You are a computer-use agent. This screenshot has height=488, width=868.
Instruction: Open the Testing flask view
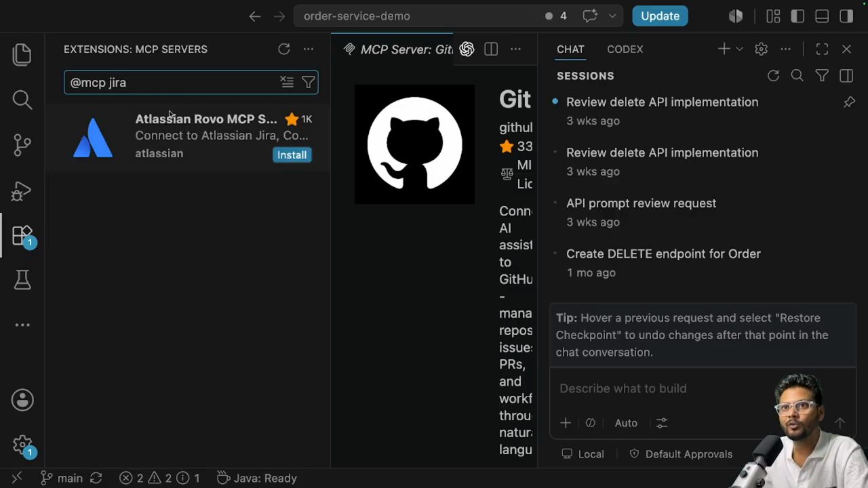point(22,280)
